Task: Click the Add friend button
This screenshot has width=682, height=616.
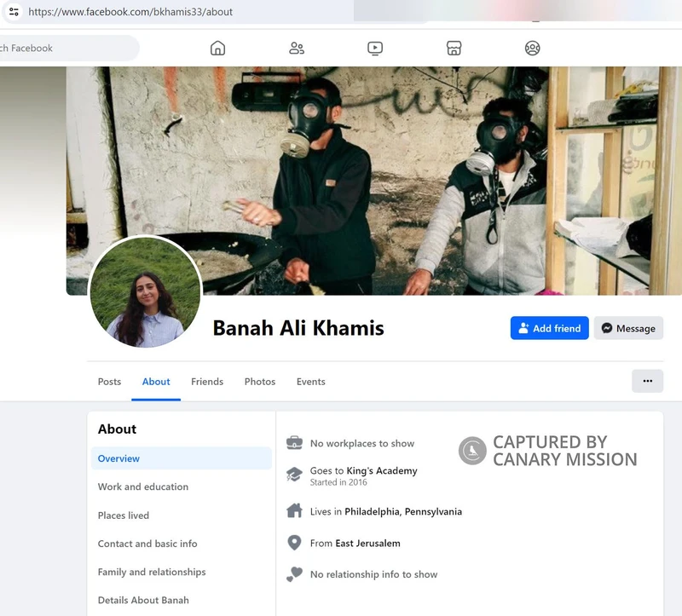Action: pos(549,328)
